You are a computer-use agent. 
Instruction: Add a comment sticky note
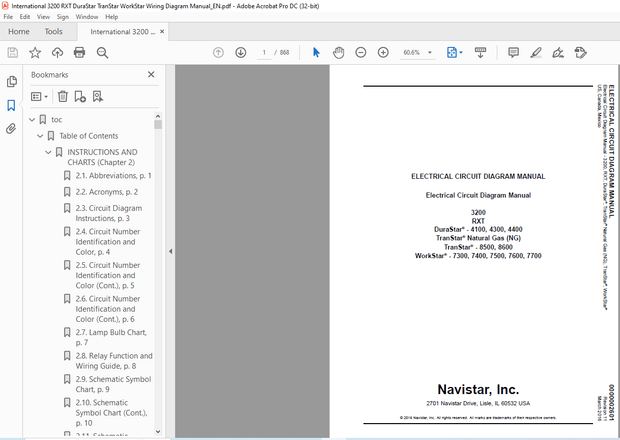coord(513,53)
